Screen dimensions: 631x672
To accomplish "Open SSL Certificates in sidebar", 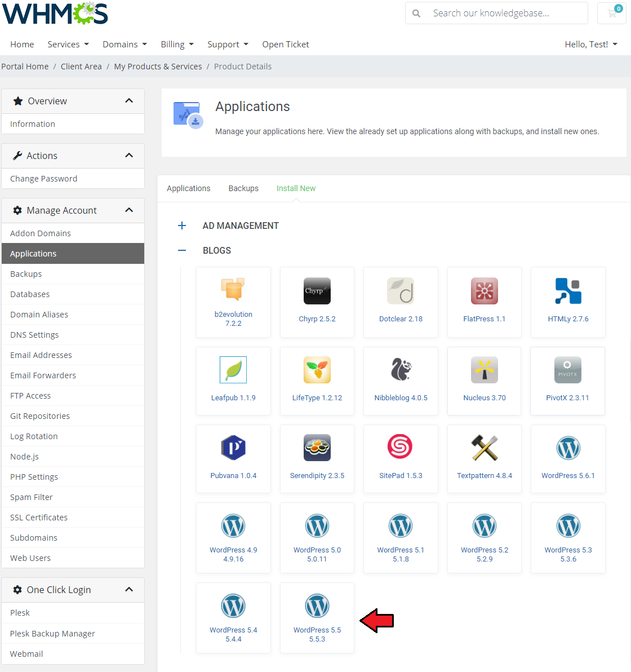I will pyautogui.click(x=73, y=518).
